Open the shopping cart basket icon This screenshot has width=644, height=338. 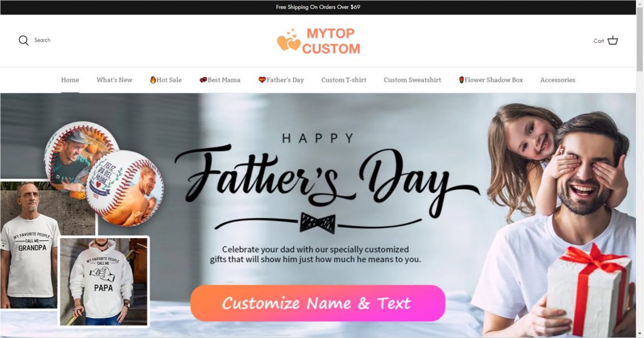point(613,40)
